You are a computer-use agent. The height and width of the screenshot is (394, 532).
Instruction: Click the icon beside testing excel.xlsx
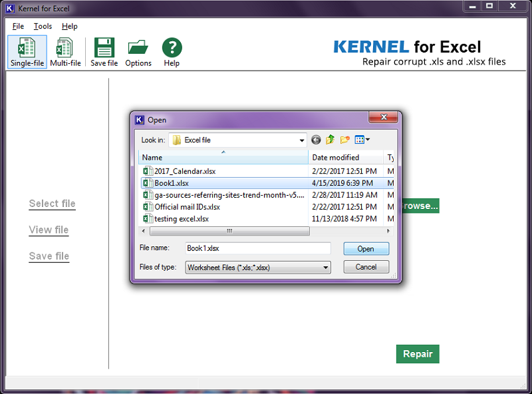click(x=148, y=219)
